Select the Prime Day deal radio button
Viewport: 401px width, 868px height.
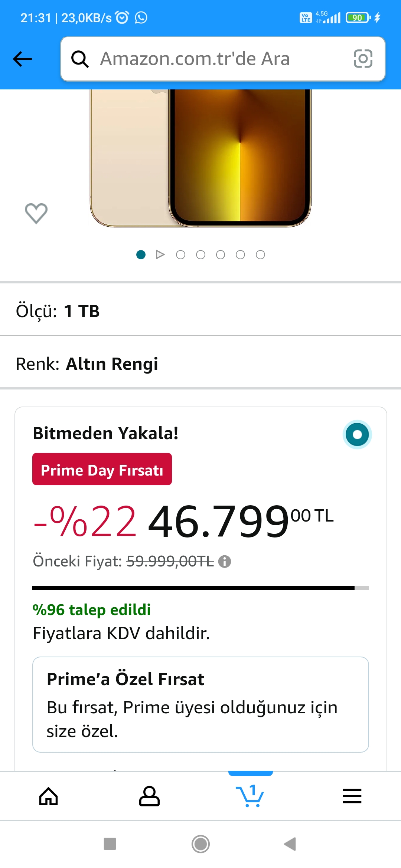click(x=357, y=434)
